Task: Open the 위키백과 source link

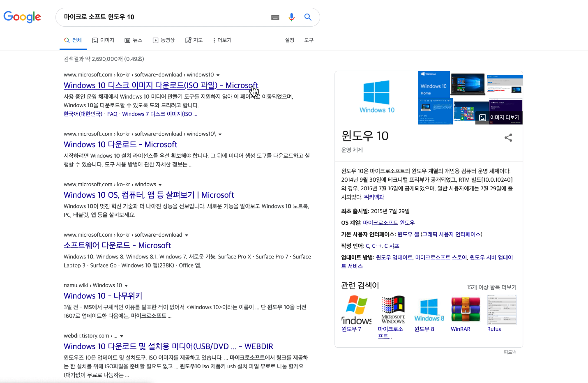Action: point(374,197)
